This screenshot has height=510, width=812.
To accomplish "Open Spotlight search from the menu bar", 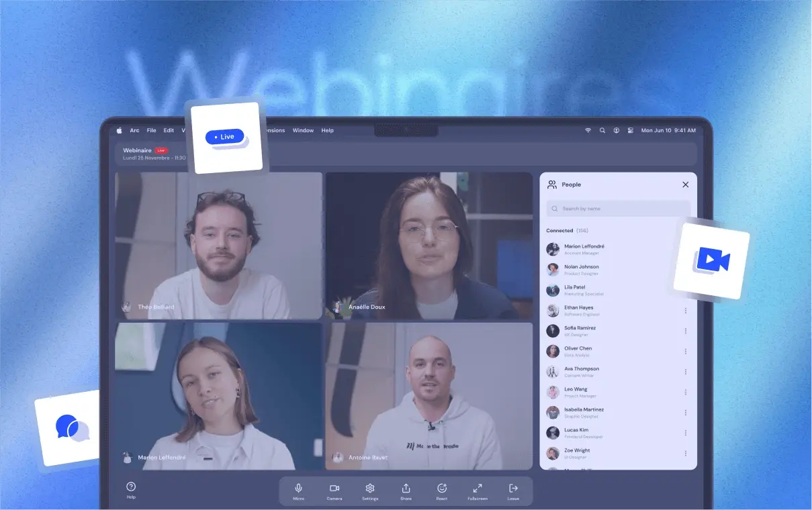I will tap(602, 130).
